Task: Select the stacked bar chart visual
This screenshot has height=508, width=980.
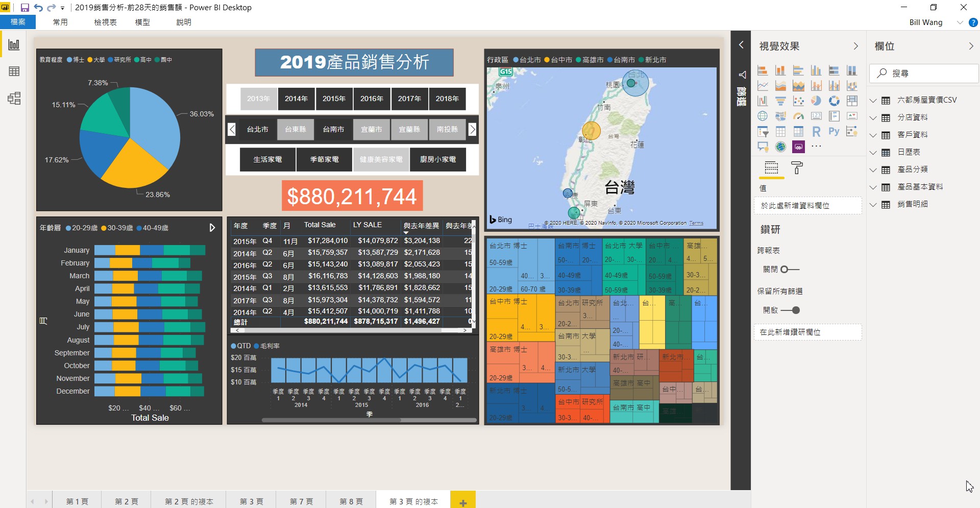Action: pyautogui.click(x=763, y=70)
